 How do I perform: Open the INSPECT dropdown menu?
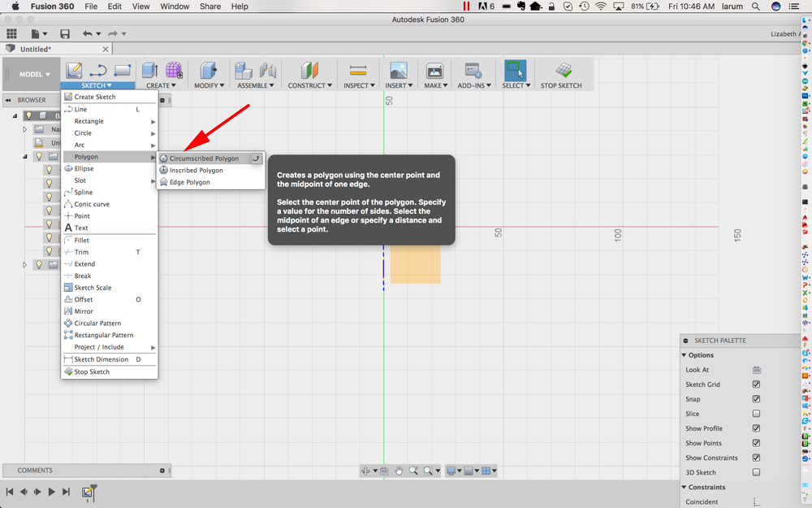point(359,85)
